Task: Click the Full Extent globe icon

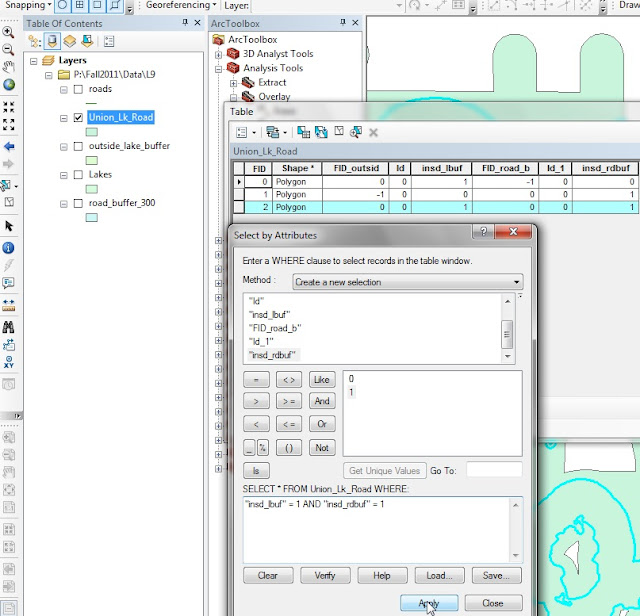Action: coord(8,85)
